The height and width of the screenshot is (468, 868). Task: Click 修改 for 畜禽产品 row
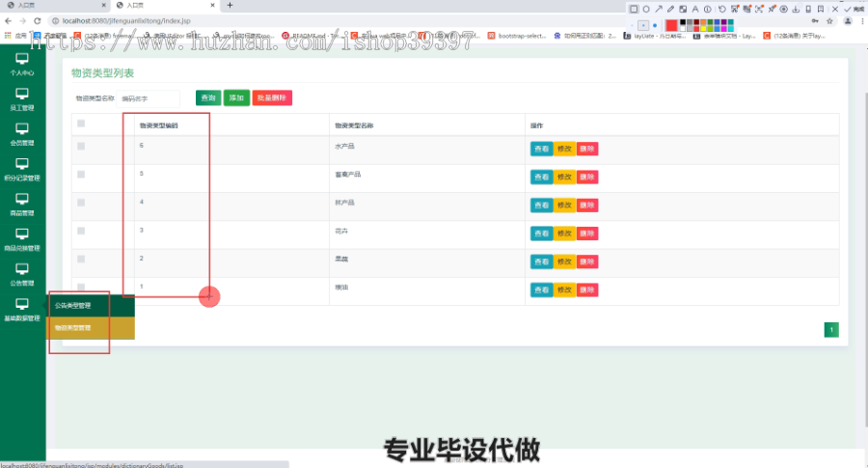tap(564, 178)
